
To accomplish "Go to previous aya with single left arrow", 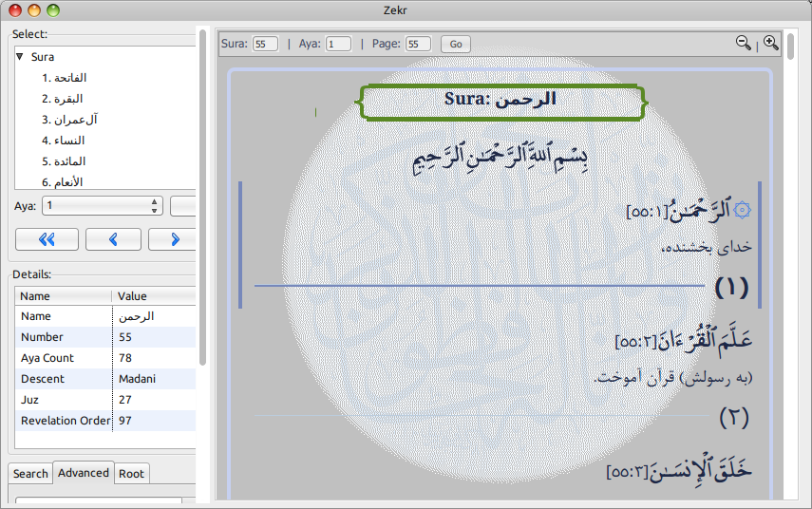I will click(x=113, y=239).
